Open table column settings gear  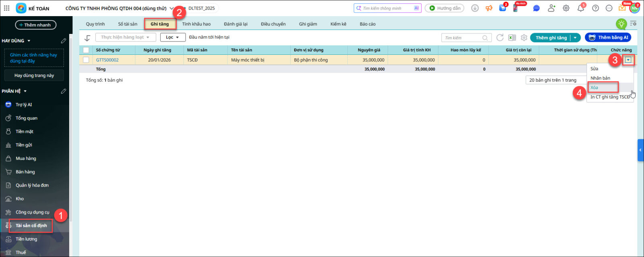click(524, 37)
